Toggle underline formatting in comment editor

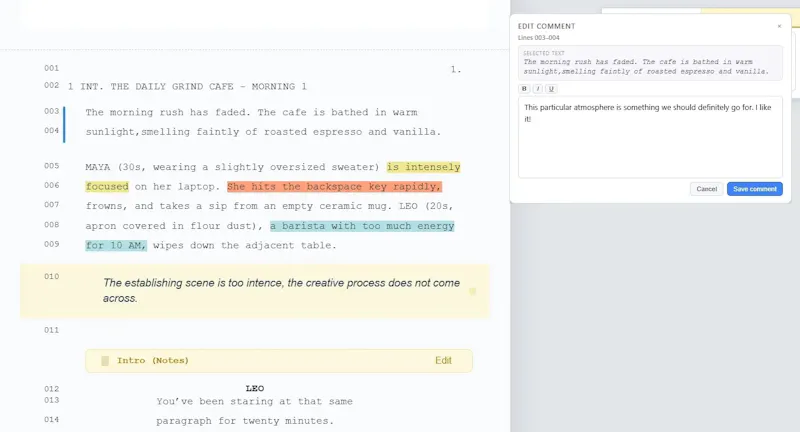click(x=551, y=89)
